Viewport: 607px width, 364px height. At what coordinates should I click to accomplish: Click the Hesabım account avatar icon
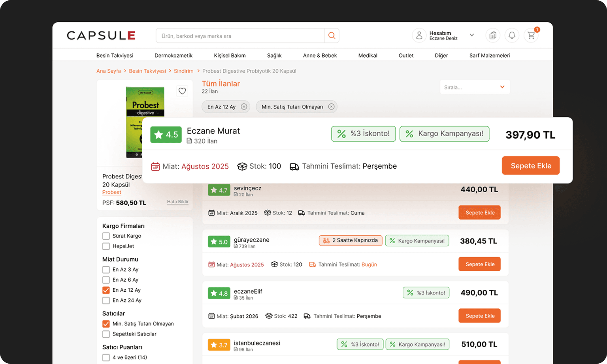pos(419,35)
